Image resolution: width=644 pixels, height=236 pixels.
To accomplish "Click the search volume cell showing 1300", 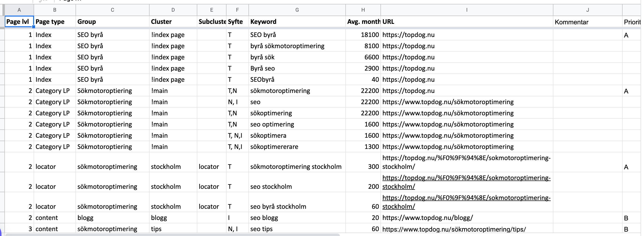I will point(363,147).
